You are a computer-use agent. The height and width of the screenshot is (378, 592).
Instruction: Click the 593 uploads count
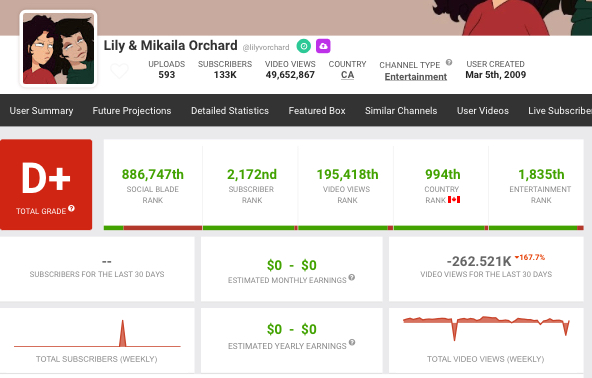pyautogui.click(x=166, y=75)
